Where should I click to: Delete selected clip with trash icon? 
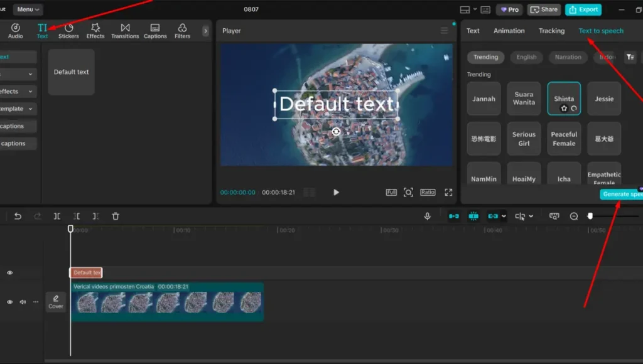pyautogui.click(x=116, y=216)
